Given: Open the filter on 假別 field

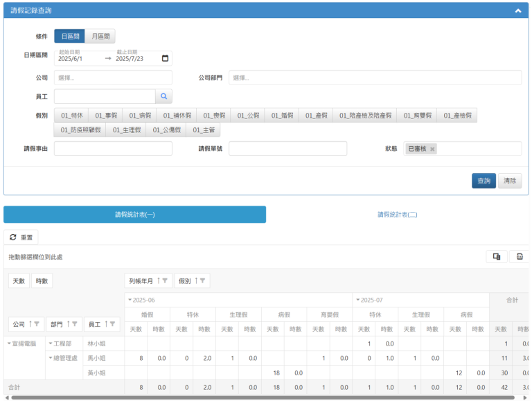Looking at the screenshot, I should (204, 280).
